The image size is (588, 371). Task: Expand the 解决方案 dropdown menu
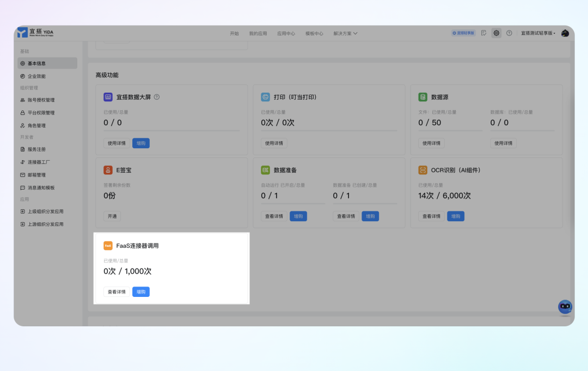345,33
